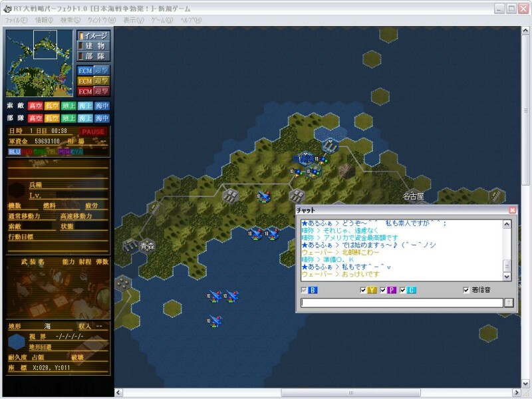
Task: Toggle 索敵 高空 high-altitude filter
Action: [x=36, y=106]
